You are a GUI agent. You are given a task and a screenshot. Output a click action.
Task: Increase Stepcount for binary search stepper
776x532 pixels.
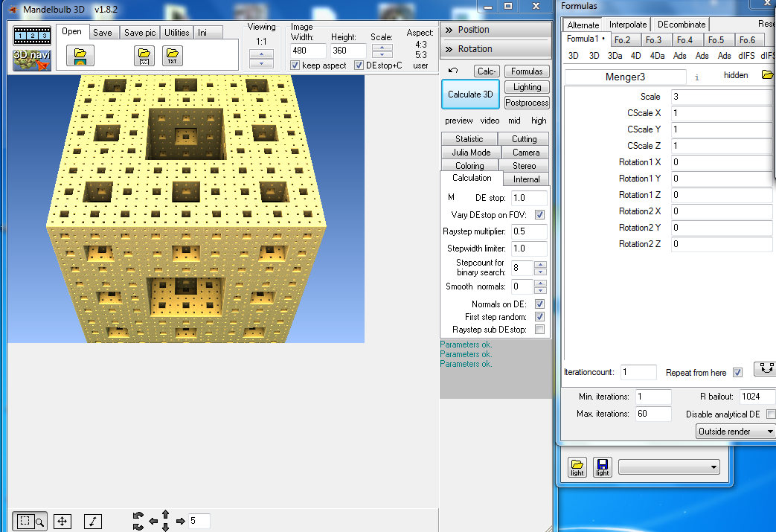540,265
